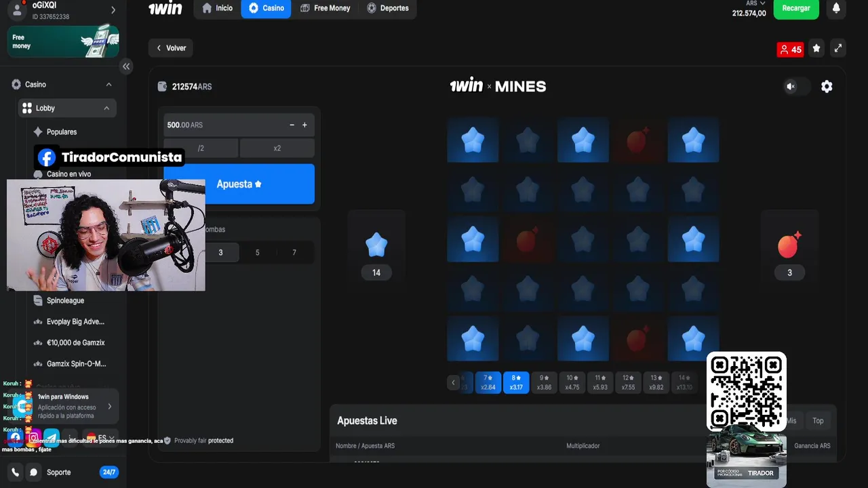Click the green Recargar button
Screen dimensions: 868x488
(x=796, y=8)
